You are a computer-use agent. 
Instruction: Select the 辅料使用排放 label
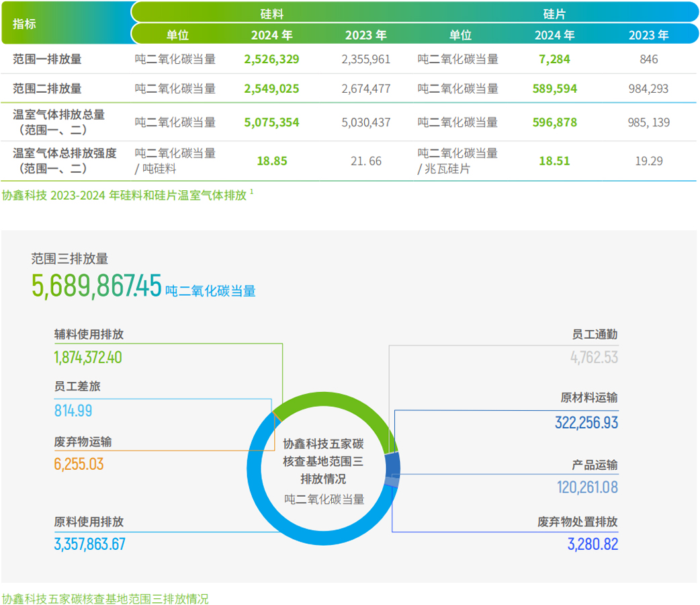point(89,334)
